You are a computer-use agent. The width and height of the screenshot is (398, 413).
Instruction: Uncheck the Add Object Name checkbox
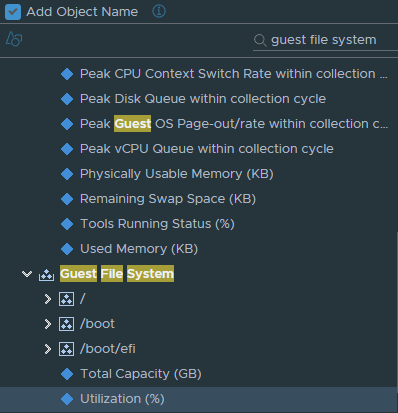[x=13, y=12]
